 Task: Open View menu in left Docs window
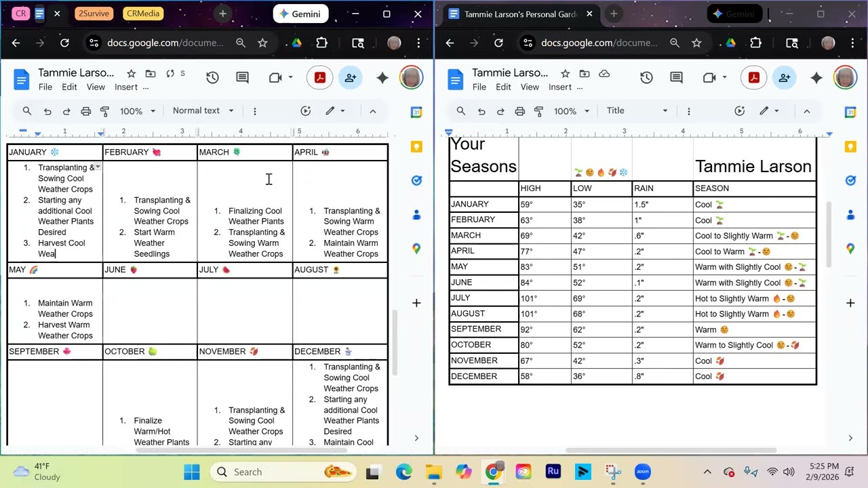click(96, 87)
